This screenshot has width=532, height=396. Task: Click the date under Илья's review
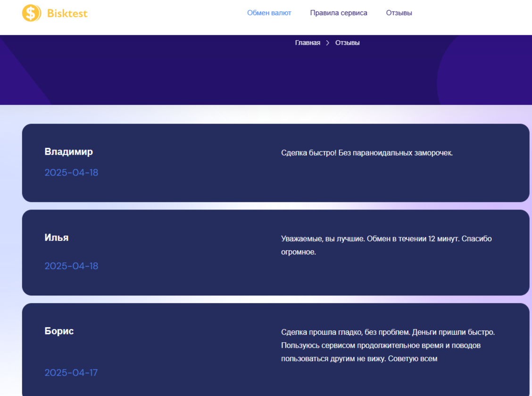[x=71, y=266]
